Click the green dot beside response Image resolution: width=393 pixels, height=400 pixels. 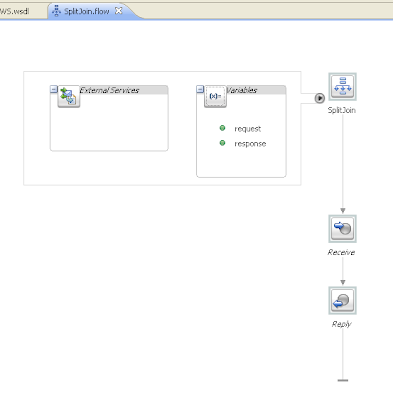pyautogui.click(x=222, y=143)
